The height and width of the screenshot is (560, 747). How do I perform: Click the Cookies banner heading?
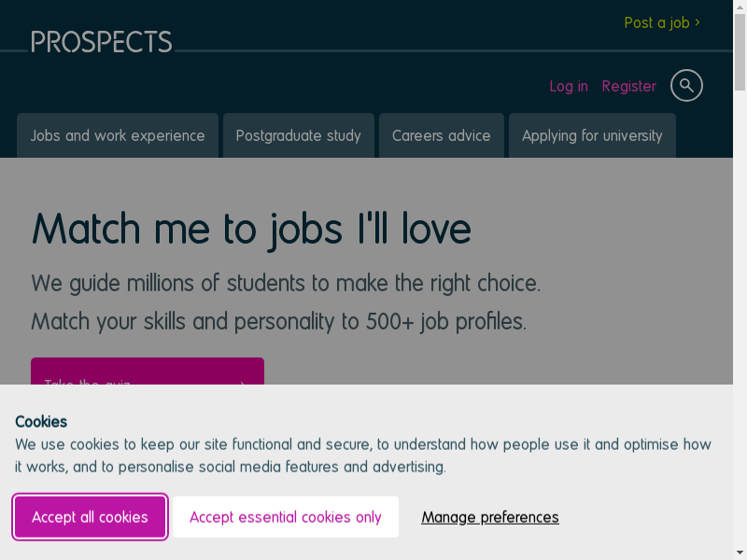point(41,421)
